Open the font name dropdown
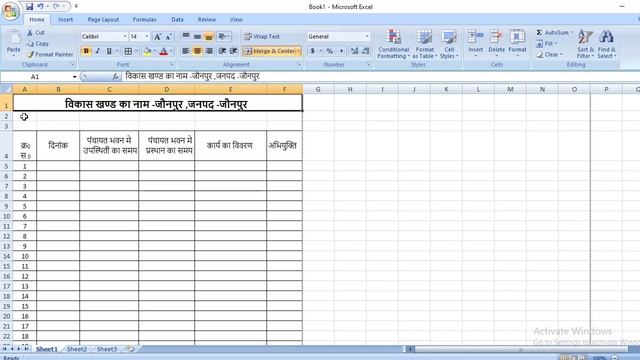Viewport: 640px width, 360px height. (125, 37)
